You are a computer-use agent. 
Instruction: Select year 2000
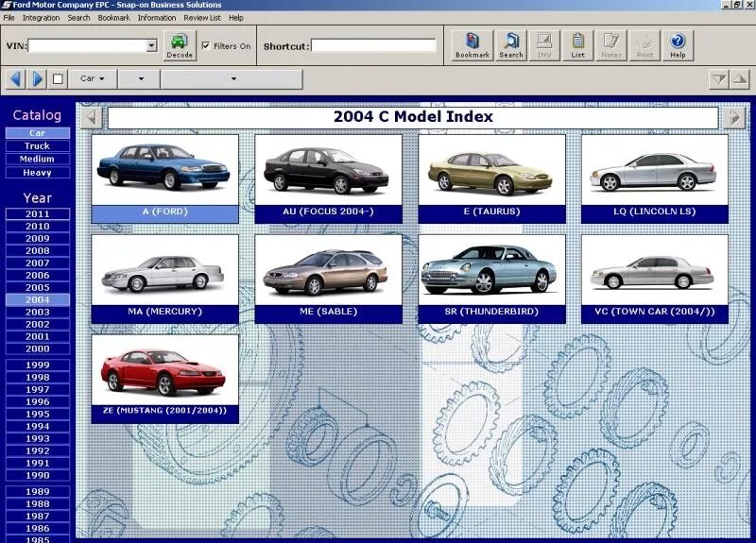[38, 348]
